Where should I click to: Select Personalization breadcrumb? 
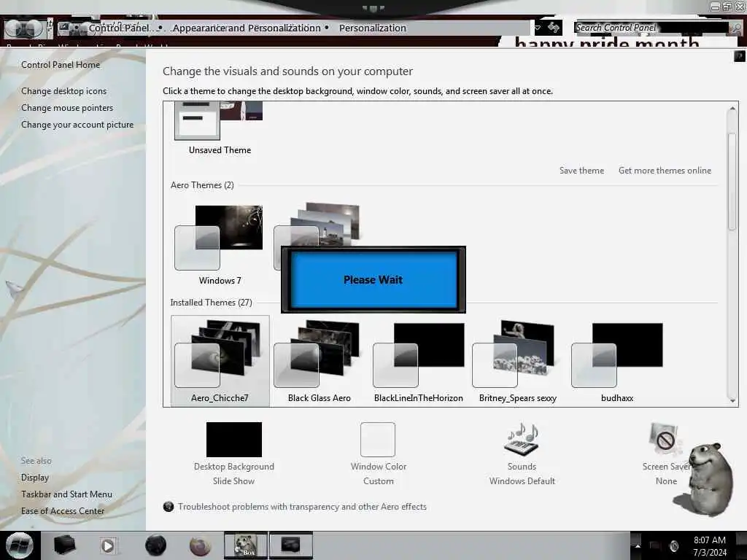(x=373, y=28)
